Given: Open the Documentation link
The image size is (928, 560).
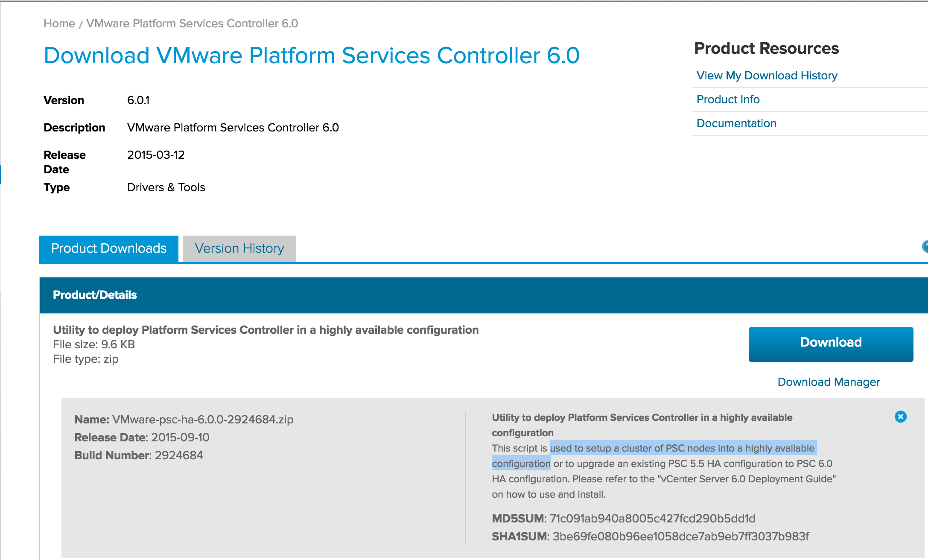Looking at the screenshot, I should coord(736,123).
